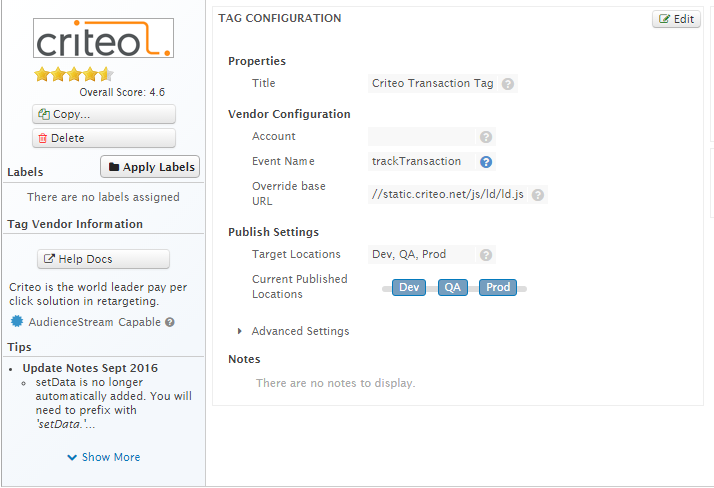Open the Copy... dialog button

(104, 114)
